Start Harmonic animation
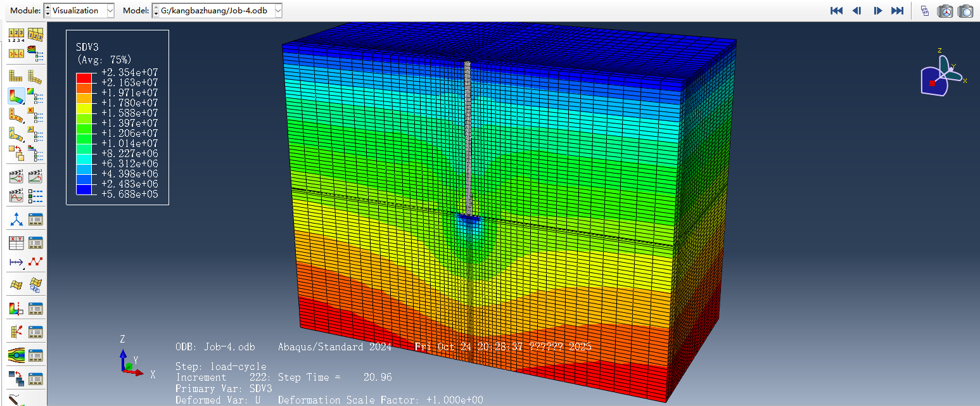 pos(16,196)
